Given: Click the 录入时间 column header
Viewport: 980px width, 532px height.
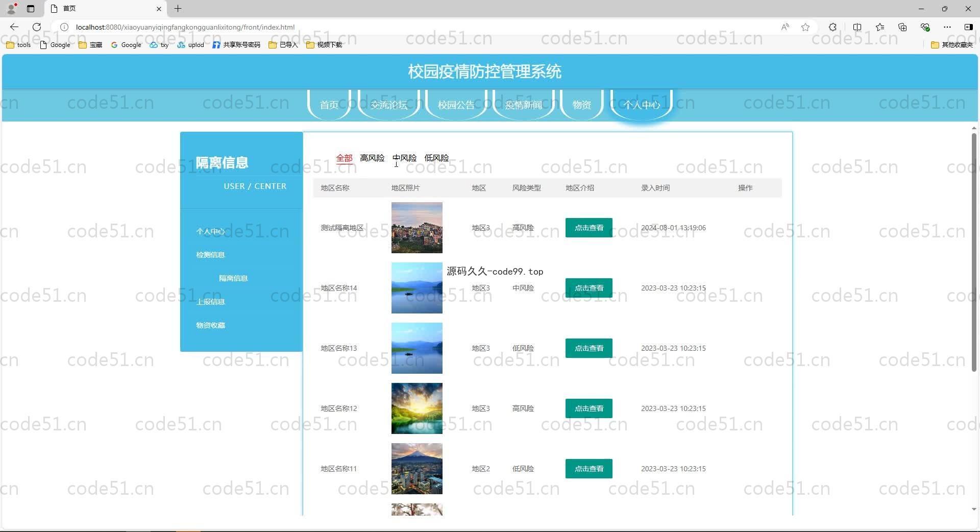Looking at the screenshot, I should click(x=655, y=188).
